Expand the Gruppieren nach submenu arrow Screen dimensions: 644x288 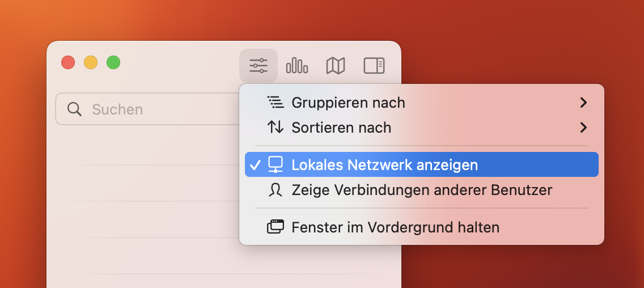click(x=583, y=103)
